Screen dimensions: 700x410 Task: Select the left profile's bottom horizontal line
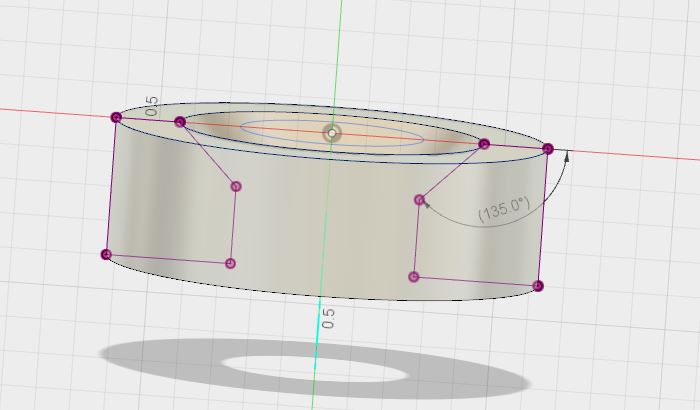[168, 259]
